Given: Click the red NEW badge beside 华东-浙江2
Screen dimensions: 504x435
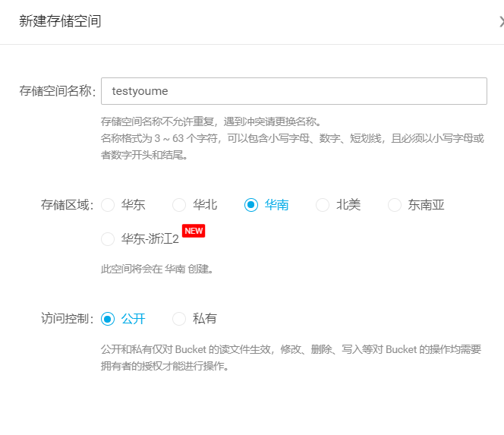Looking at the screenshot, I should tap(194, 231).
